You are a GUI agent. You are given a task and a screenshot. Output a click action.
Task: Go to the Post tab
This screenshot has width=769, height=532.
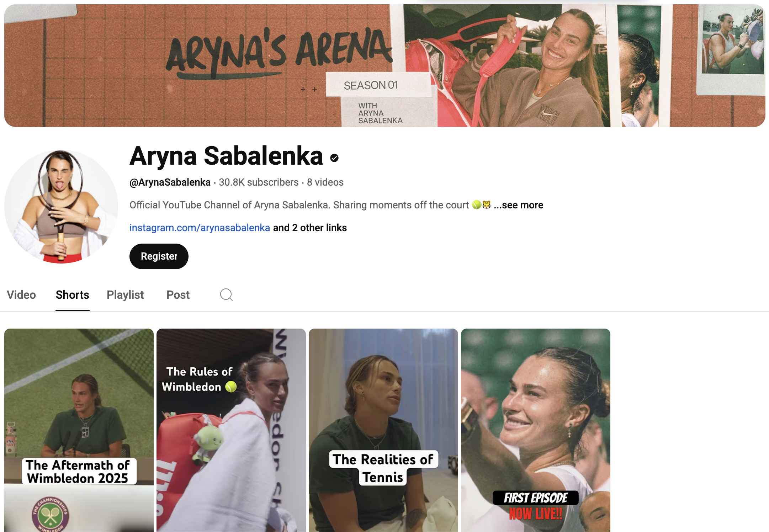(178, 295)
